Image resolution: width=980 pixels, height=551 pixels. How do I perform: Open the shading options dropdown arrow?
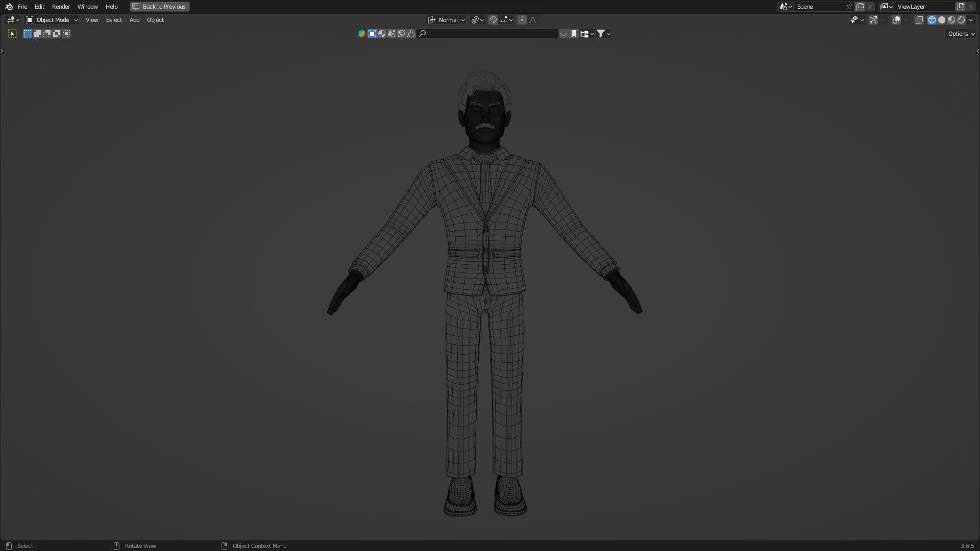pyautogui.click(x=971, y=20)
